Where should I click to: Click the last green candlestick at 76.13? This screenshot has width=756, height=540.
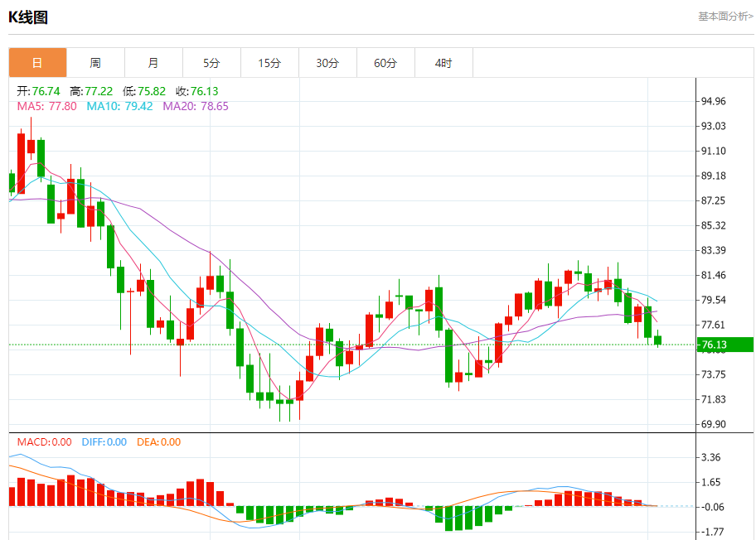coord(657,340)
